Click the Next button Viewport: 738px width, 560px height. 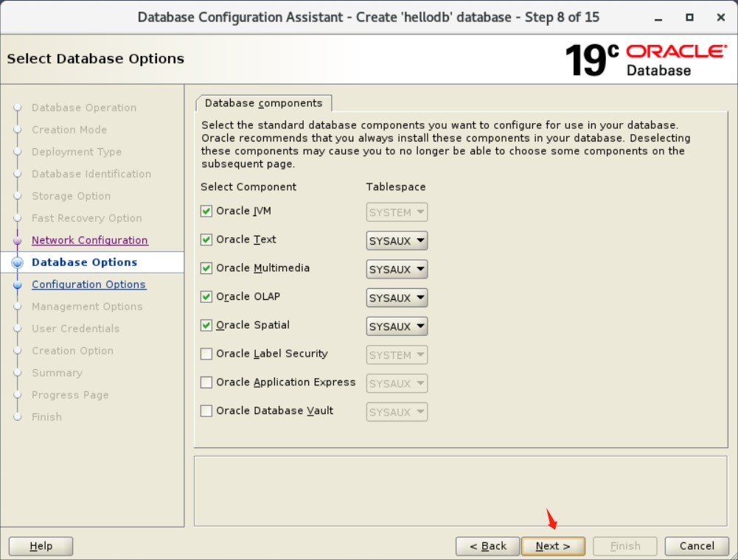tap(553, 546)
